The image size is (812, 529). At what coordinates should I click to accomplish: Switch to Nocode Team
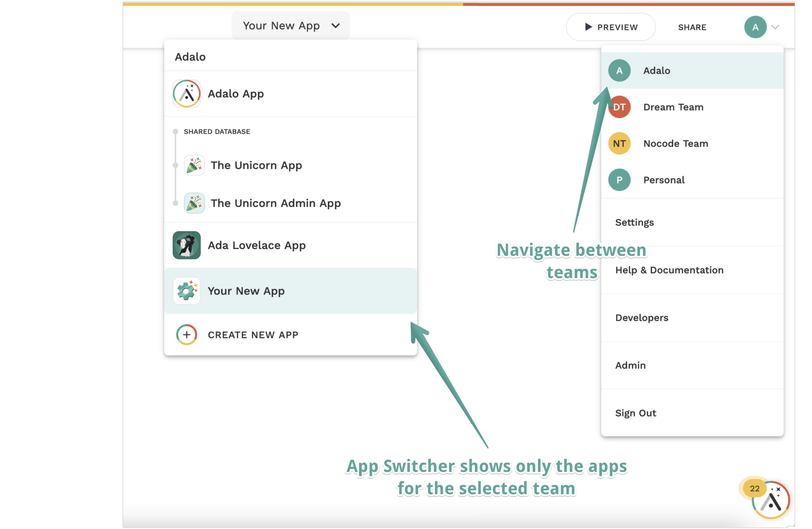point(692,143)
